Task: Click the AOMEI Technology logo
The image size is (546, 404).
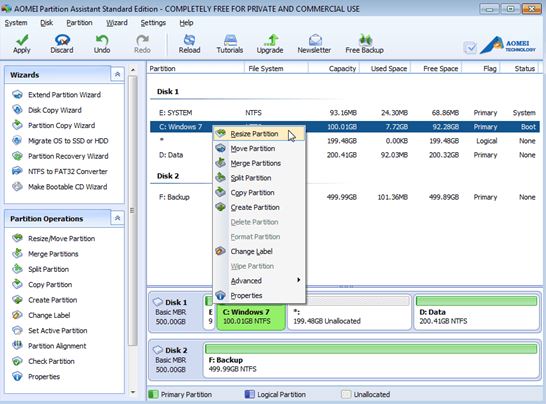Action: (508, 46)
